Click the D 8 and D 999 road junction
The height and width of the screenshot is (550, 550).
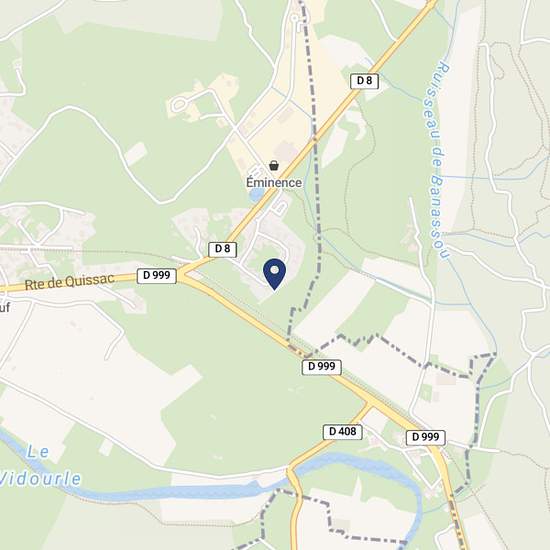coord(182,274)
